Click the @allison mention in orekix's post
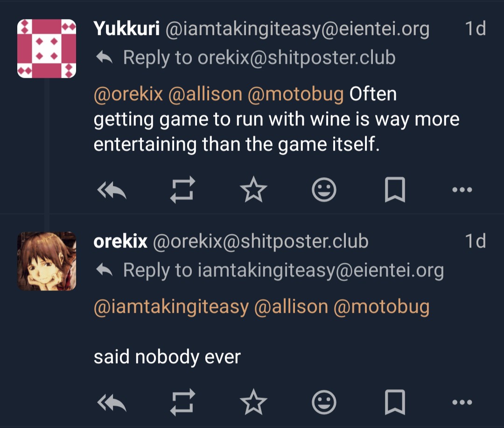The height and width of the screenshot is (428, 504). click(x=291, y=307)
